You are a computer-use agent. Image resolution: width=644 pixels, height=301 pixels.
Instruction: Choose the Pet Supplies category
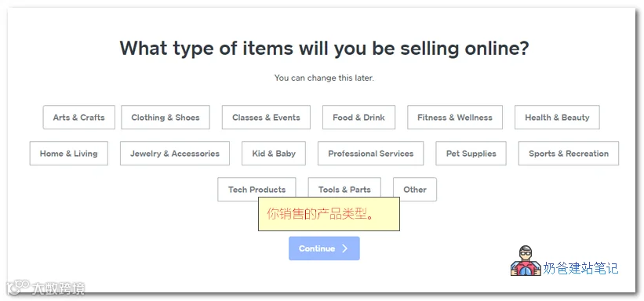(471, 154)
